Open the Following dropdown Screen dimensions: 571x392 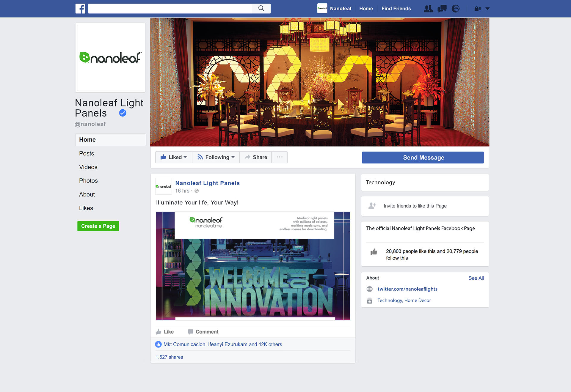[x=216, y=157]
